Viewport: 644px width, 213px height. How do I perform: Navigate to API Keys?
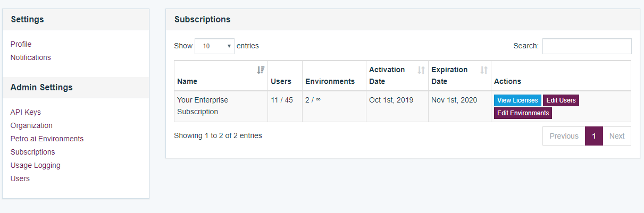tap(26, 112)
